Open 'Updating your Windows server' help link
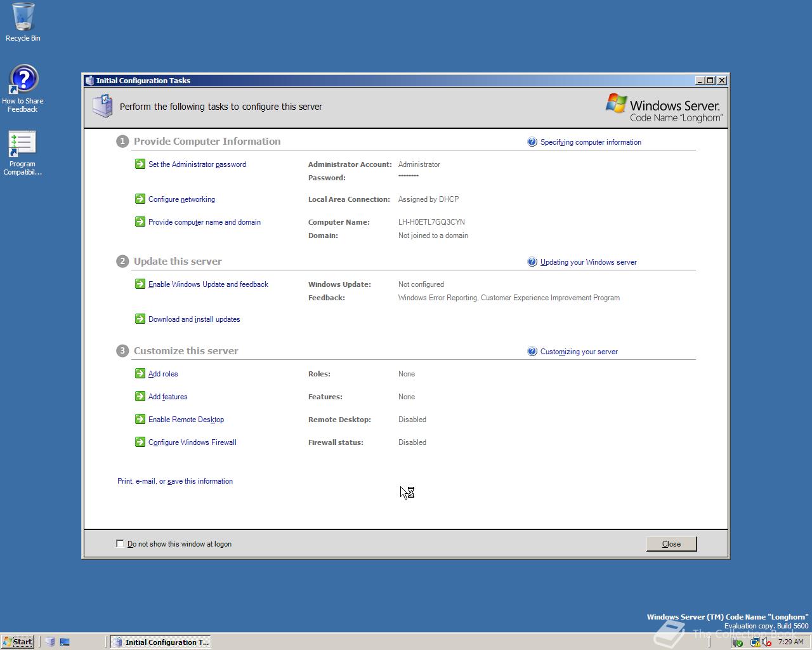The image size is (812, 650). 588,262
